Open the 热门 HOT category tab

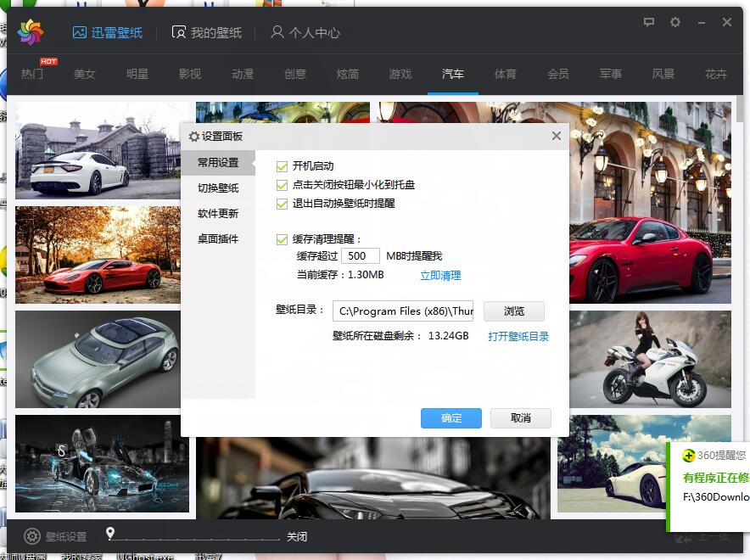(x=32, y=74)
